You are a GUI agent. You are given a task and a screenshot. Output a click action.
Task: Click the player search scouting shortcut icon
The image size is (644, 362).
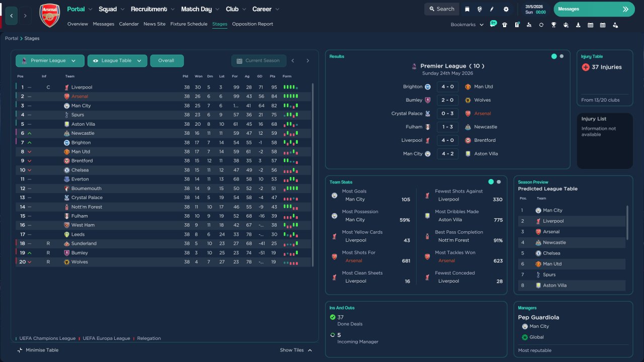point(529,25)
